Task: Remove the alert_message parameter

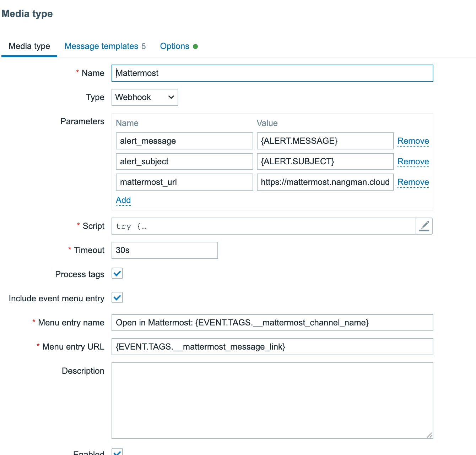Action: [413, 141]
